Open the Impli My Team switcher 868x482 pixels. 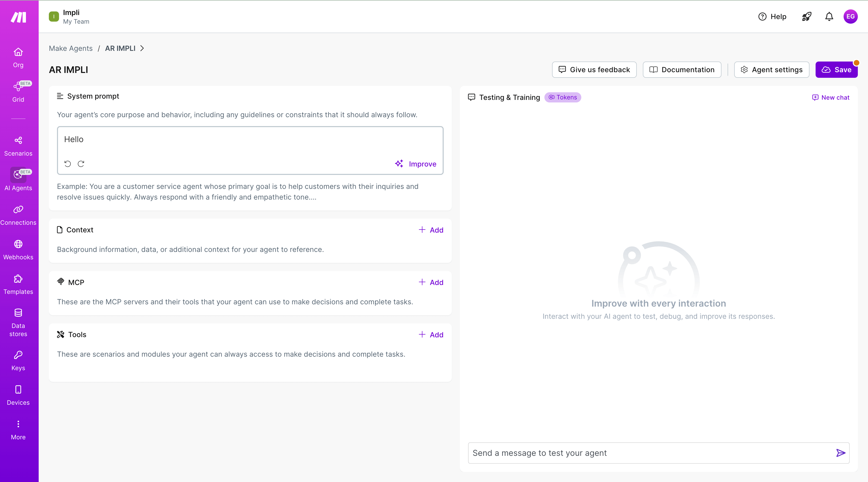tap(71, 17)
